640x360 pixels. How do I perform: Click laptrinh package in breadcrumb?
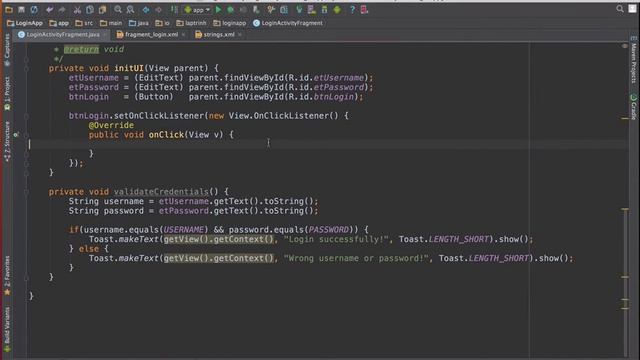pos(191,23)
